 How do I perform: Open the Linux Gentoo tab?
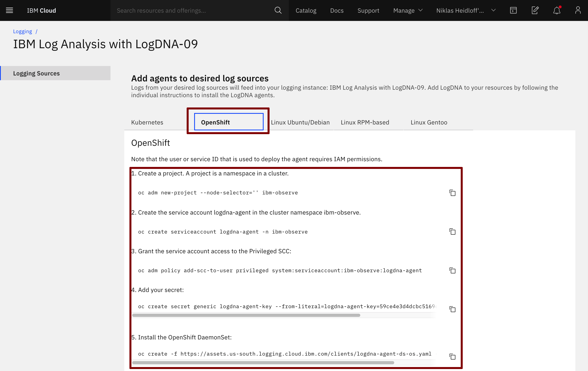click(429, 122)
